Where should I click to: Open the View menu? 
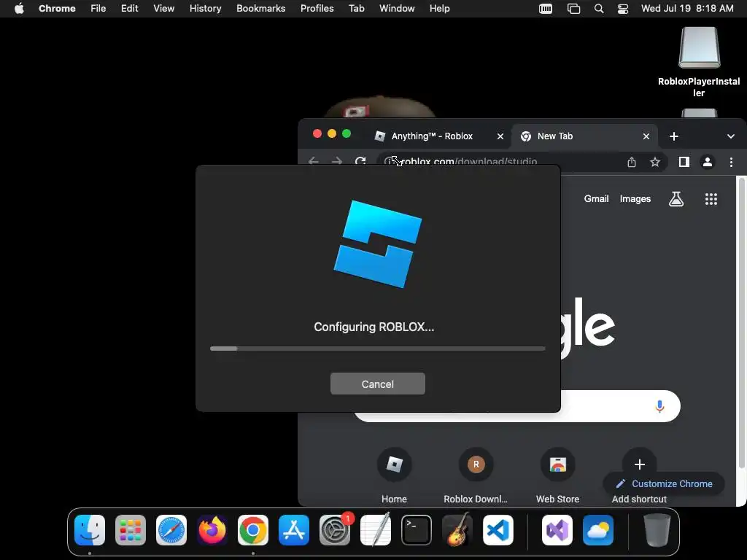(x=163, y=9)
